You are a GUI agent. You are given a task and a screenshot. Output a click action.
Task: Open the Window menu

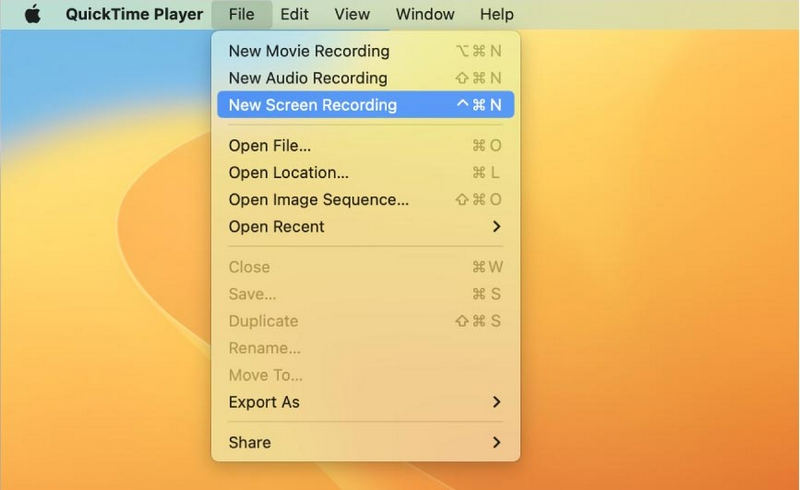(425, 14)
